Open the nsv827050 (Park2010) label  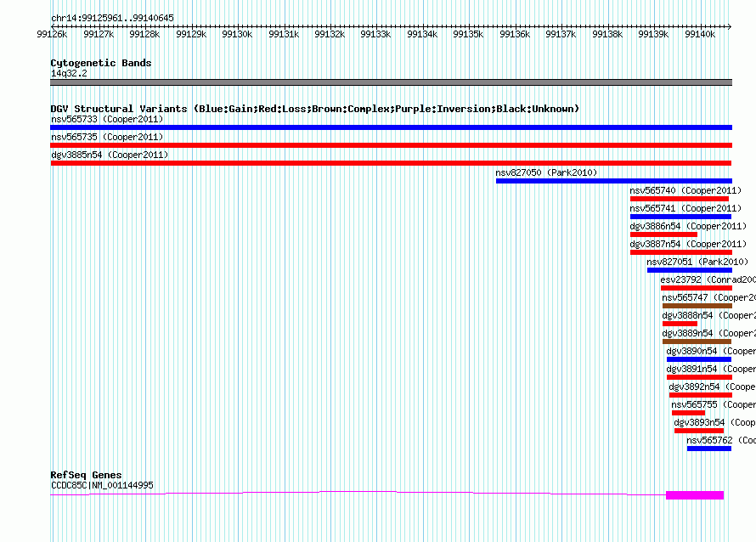(546, 172)
